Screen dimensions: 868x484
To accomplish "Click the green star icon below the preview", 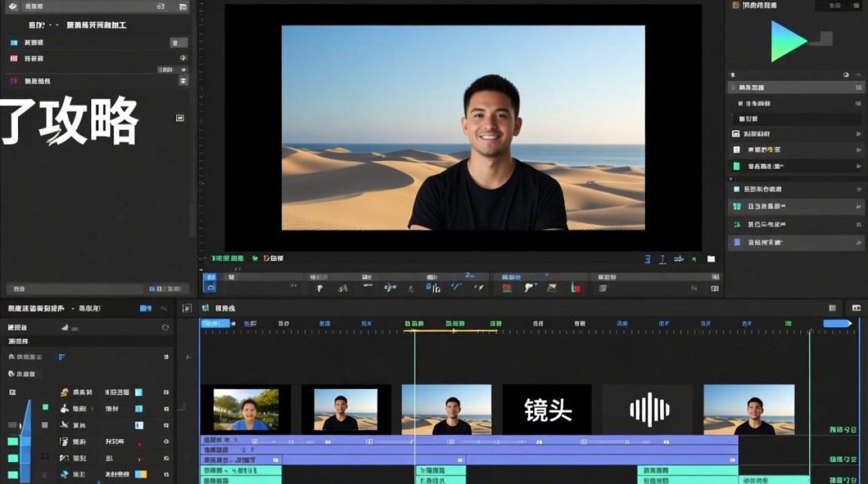I will pos(255,258).
